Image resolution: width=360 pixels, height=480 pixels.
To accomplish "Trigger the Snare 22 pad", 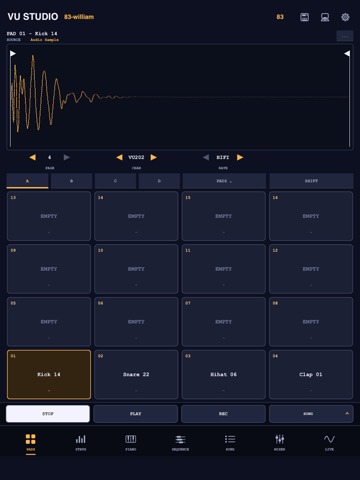I will (136, 374).
